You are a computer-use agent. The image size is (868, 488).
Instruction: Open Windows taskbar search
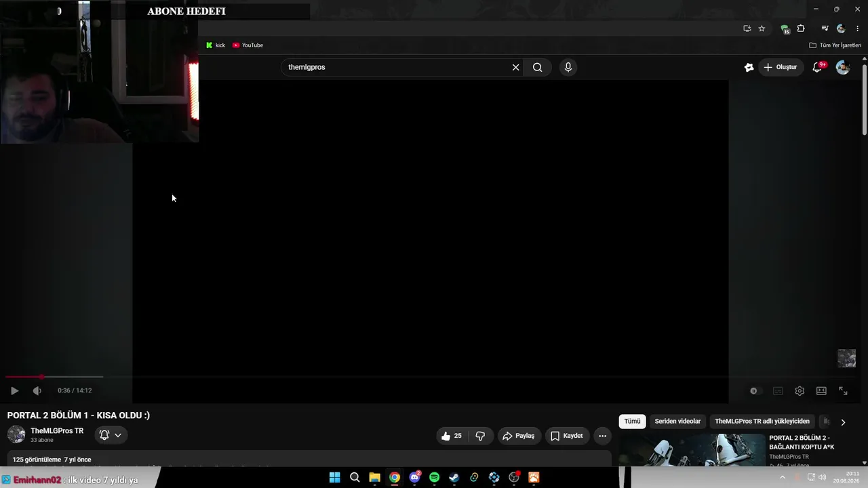355,478
